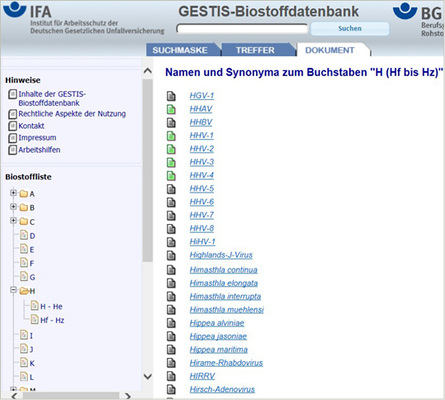Click the document icon beside Himasthla muehlensi
The image size is (445, 400).
click(x=171, y=310)
